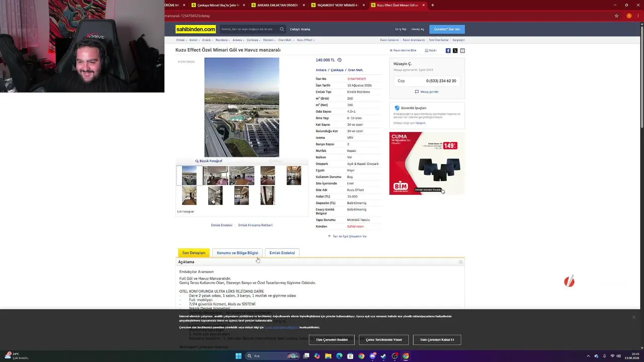Open Task View on the taskbar
Image resolution: width=644 pixels, height=362 pixels.
click(x=306, y=356)
